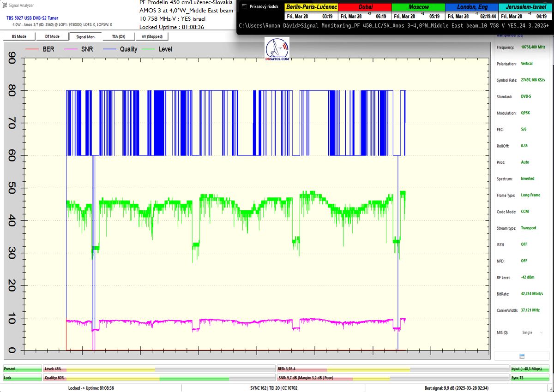Switch to AV (Stopped) tab

pyautogui.click(x=151, y=36)
